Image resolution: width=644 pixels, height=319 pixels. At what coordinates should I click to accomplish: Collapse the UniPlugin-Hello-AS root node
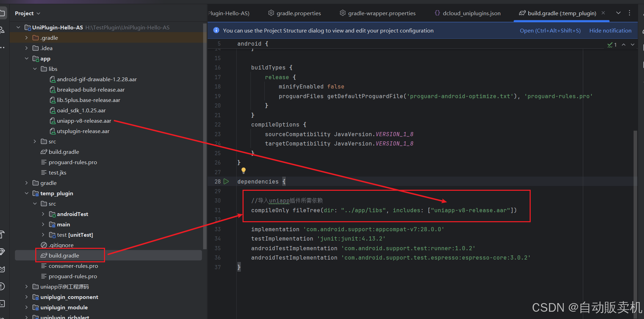click(18, 27)
